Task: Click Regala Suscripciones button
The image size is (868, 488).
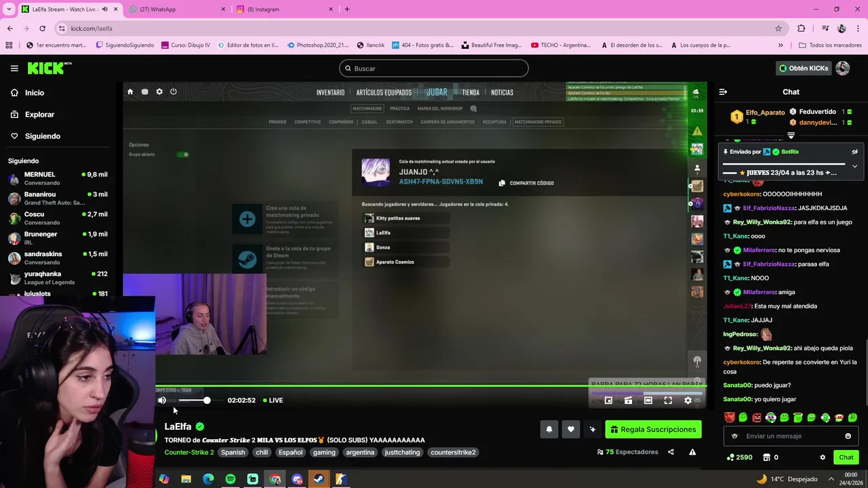Action: coord(653,429)
